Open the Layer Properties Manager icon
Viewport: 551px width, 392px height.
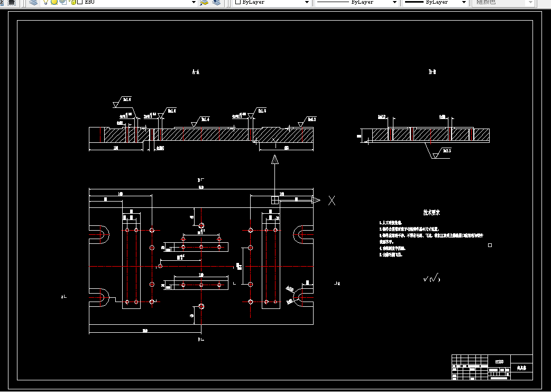coord(33,2)
